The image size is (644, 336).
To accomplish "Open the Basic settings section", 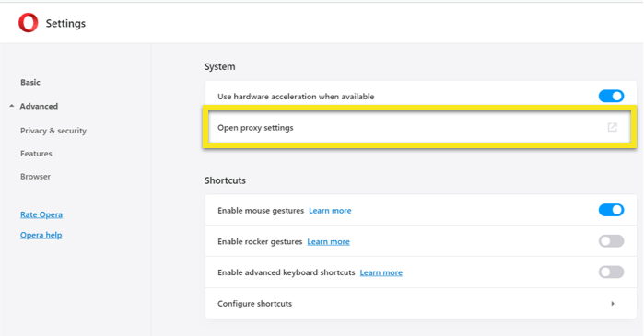I will coord(30,82).
